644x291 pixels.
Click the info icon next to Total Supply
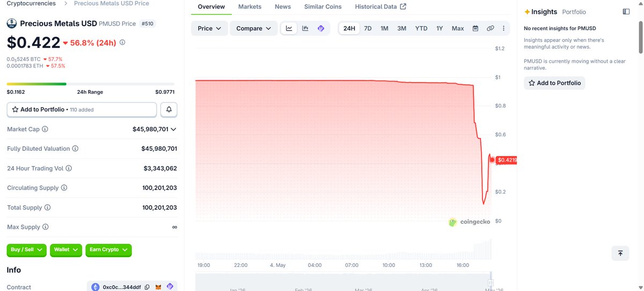tap(47, 207)
